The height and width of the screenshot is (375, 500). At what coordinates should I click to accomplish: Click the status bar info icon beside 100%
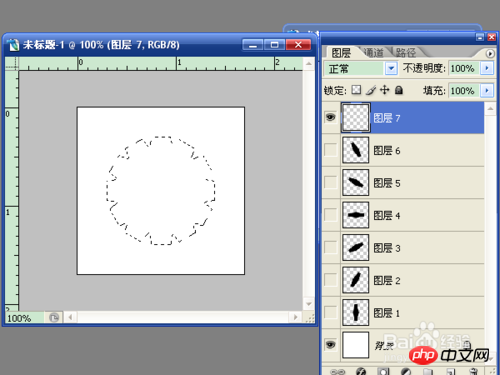54,318
